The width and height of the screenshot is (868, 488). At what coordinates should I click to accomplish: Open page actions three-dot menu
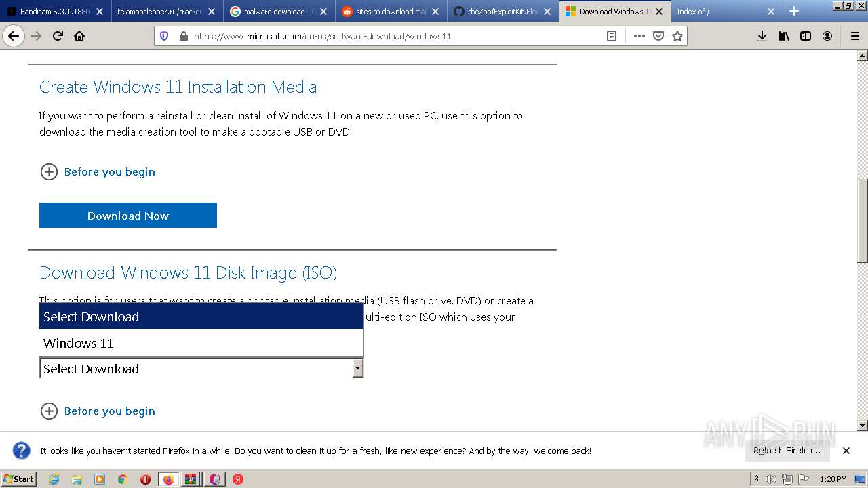pos(639,36)
